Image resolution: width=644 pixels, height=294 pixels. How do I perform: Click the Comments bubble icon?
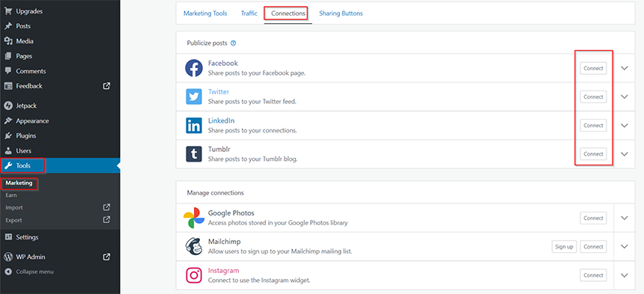coord(7,71)
